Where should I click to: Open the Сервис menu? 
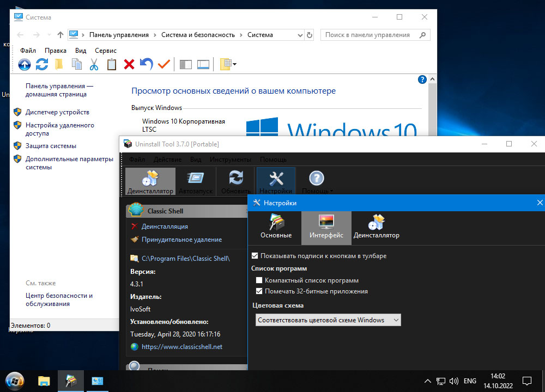point(106,51)
